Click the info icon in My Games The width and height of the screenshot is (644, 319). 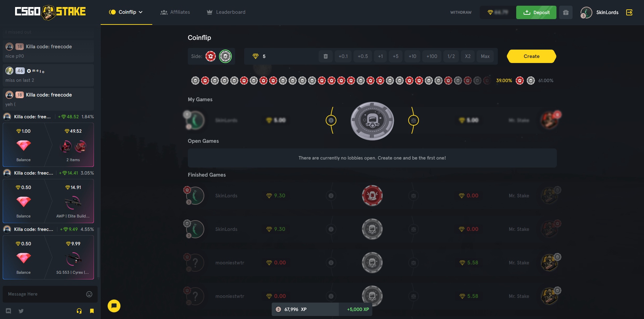point(331,120)
